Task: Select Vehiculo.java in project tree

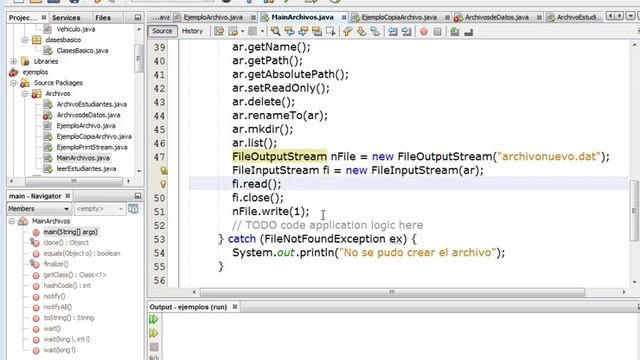Action: coord(76,29)
